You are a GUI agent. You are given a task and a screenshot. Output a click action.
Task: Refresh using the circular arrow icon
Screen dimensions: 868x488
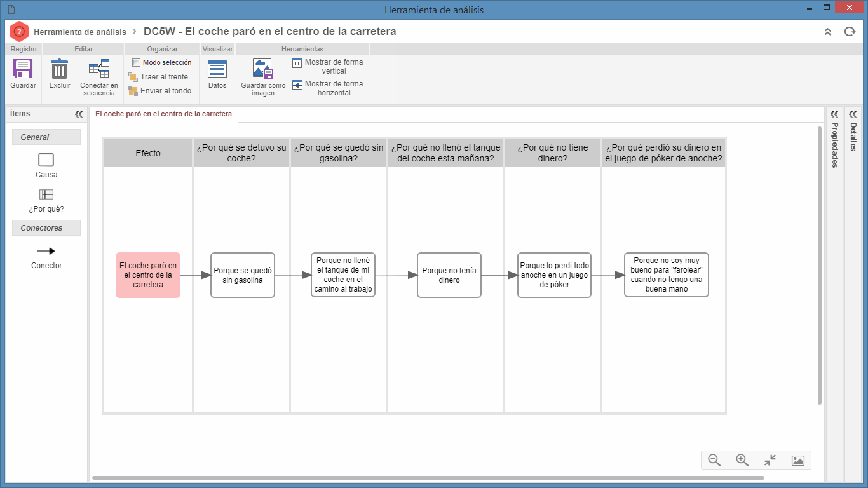click(850, 32)
